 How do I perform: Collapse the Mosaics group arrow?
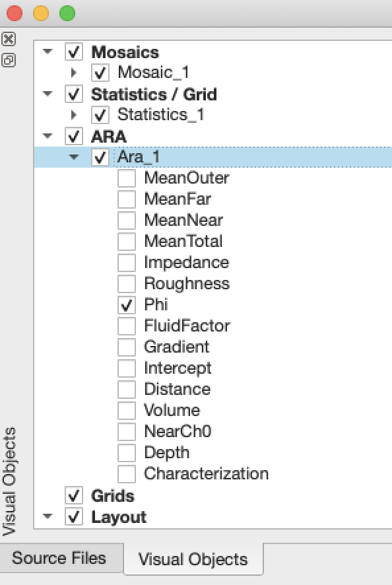(48, 51)
